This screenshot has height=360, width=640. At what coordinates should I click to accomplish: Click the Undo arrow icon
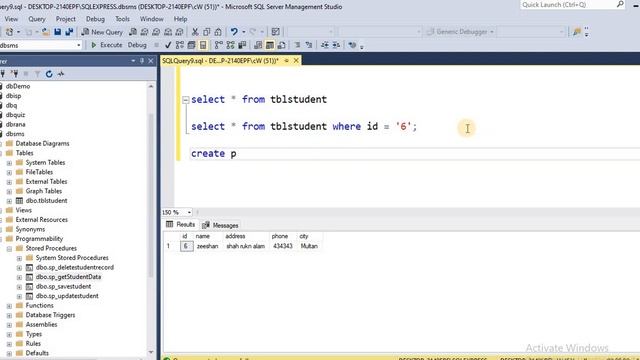point(234,32)
